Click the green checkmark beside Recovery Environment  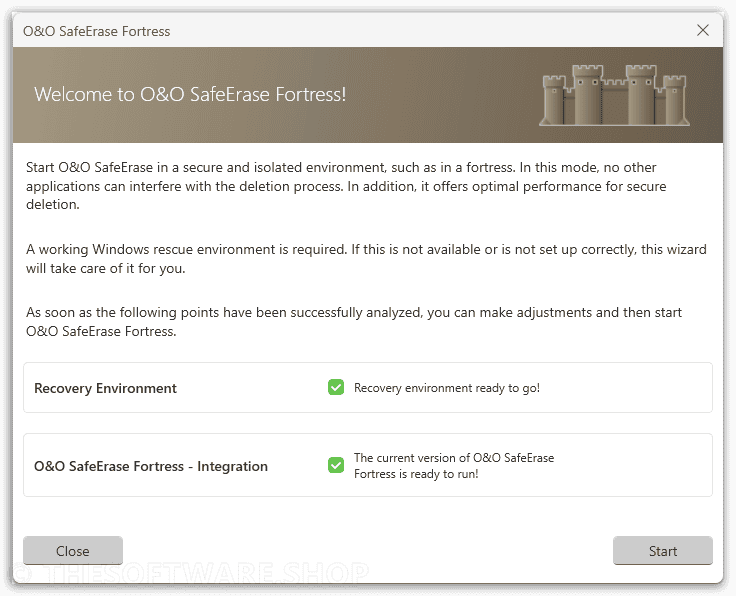(336, 387)
